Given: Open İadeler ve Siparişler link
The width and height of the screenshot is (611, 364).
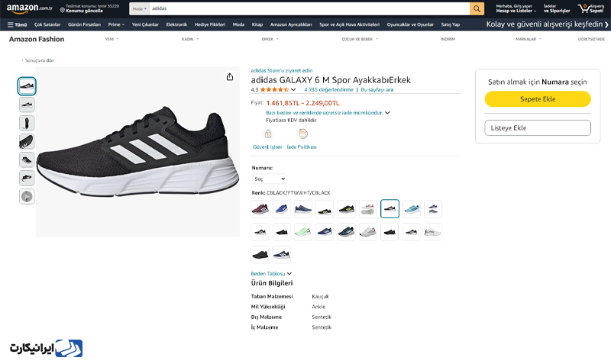Looking at the screenshot, I should 557,8.
